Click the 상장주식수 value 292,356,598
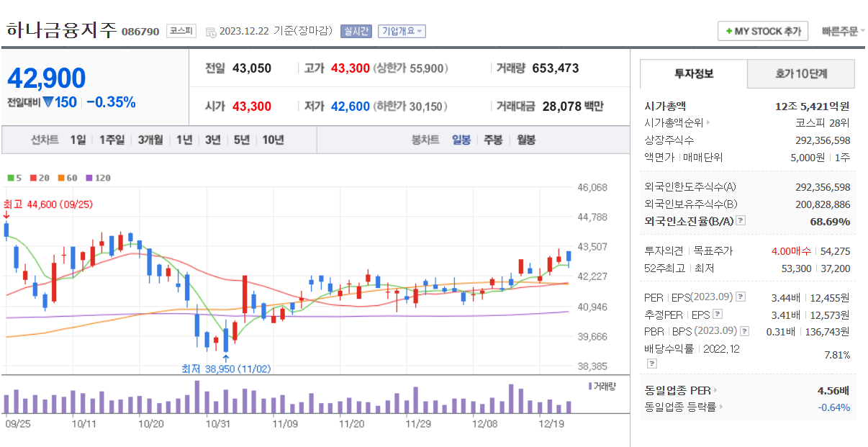 823,140
